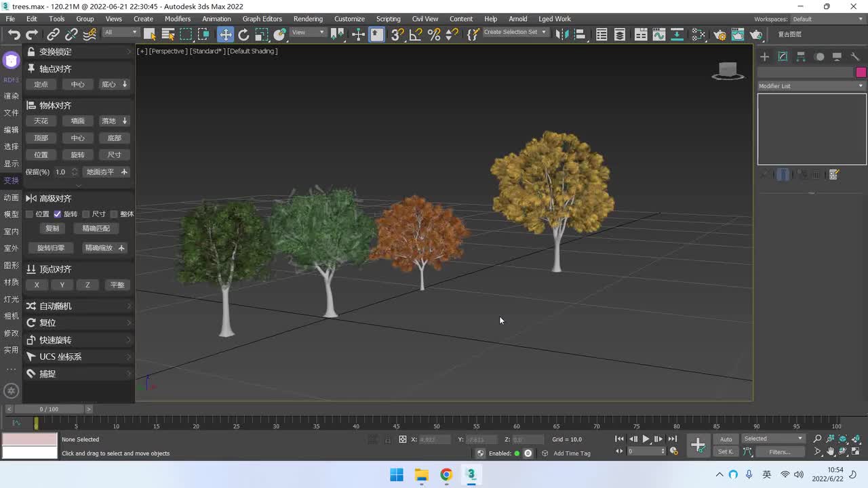The height and width of the screenshot is (488, 868).
Task: Click the Render Setup teapot icon
Action: click(719, 35)
